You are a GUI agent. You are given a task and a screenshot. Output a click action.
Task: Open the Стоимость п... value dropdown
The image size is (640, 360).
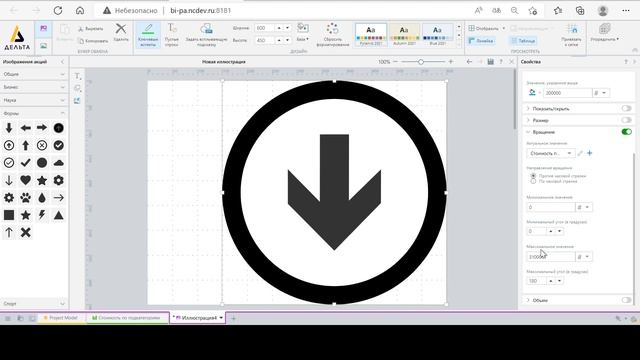coord(551,153)
